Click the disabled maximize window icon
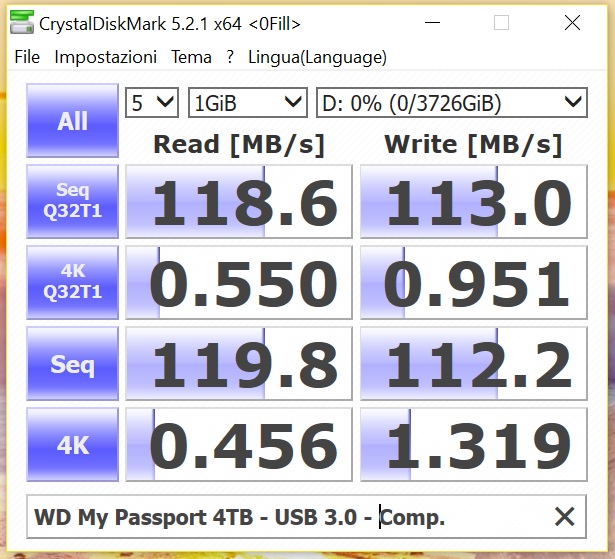The image size is (615, 559). point(501,23)
